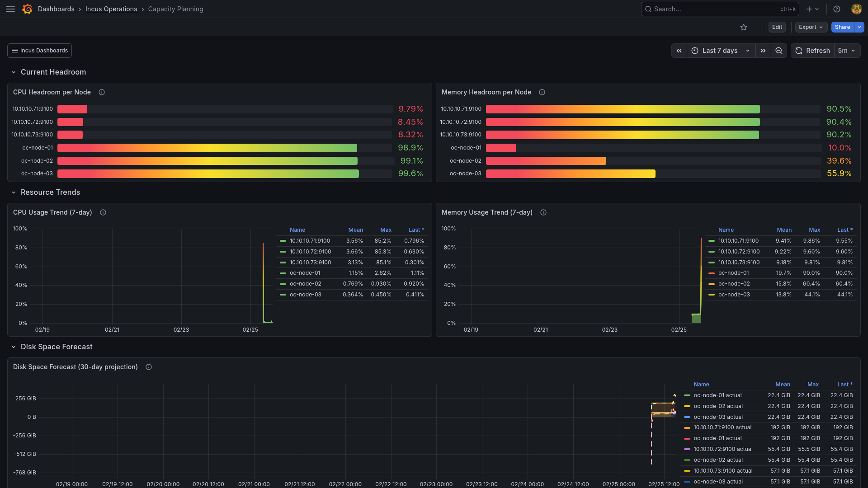The width and height of the screenshot is (868, 488).
Task: Zoom out the time range
Action: (x=779, y=51)
